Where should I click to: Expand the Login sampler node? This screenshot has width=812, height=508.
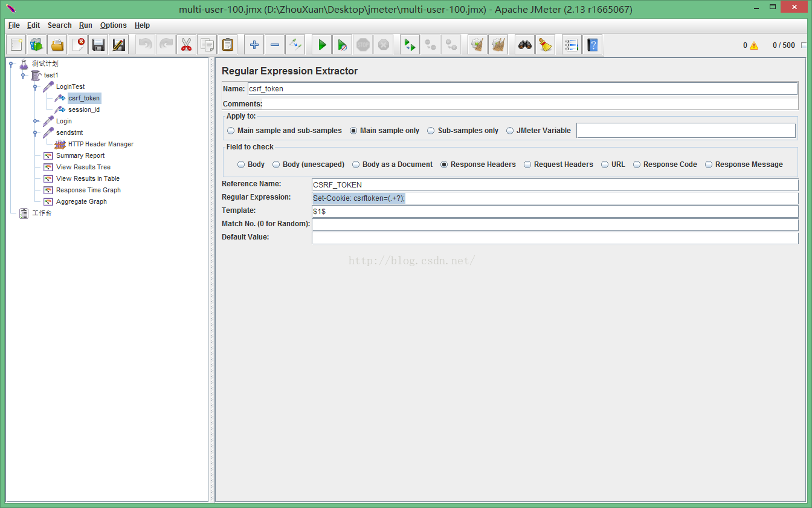pyautogui.click(x=36, y=121)
